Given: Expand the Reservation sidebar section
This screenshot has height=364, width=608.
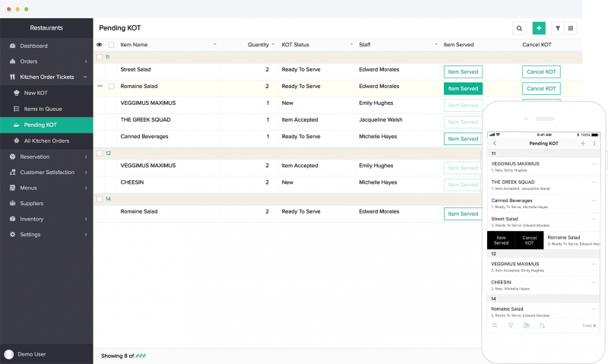Looking at the screenshot, I should point(46,157).
